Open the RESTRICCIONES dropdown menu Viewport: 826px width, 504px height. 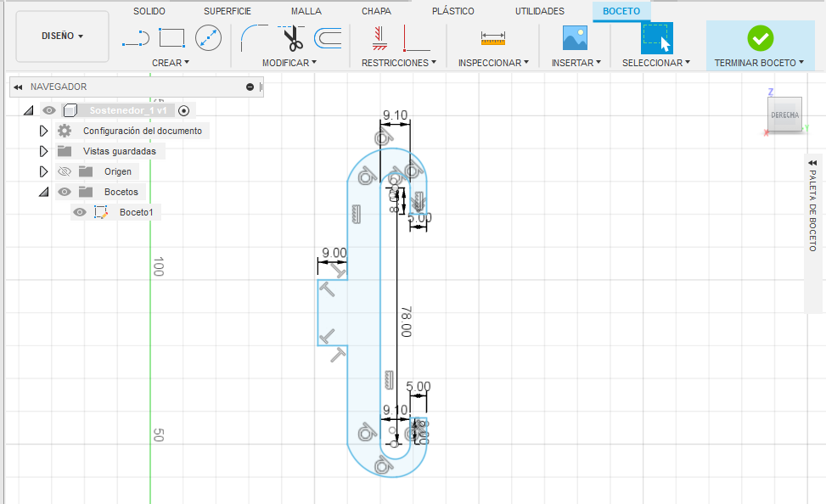point(399,63)
